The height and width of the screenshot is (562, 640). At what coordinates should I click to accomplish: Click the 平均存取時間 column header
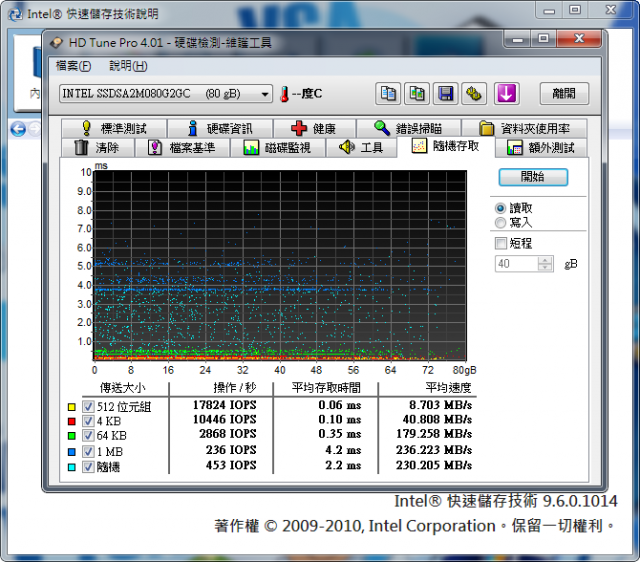(326, 388)
